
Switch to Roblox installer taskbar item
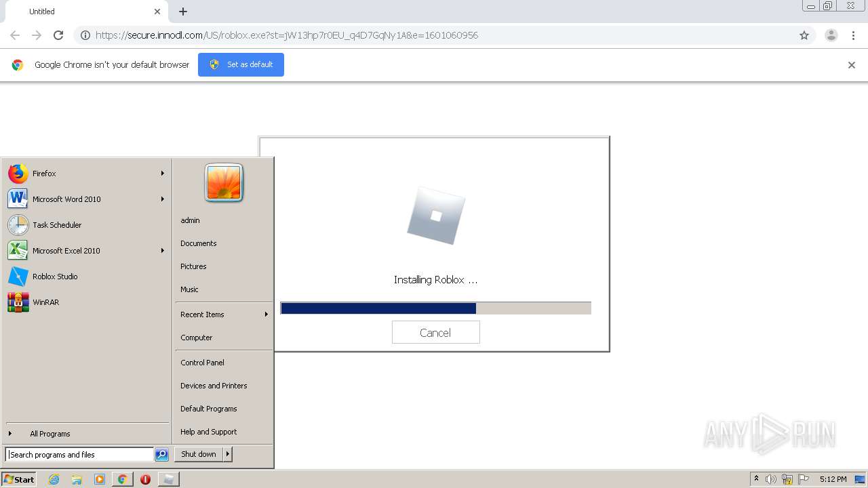coord(168,479)
